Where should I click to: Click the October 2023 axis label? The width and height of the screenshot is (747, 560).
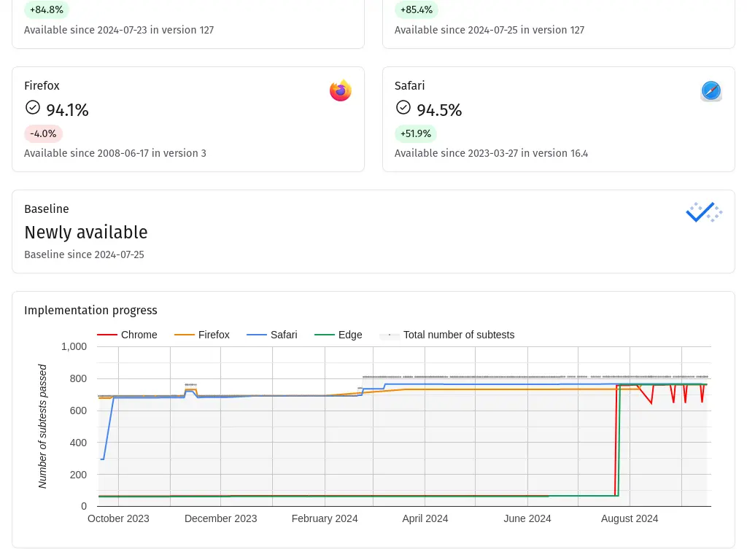118,518
